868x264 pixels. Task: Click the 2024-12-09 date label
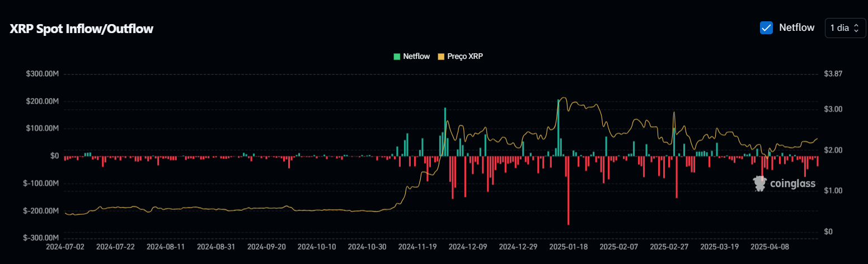[x=468, y=246]
